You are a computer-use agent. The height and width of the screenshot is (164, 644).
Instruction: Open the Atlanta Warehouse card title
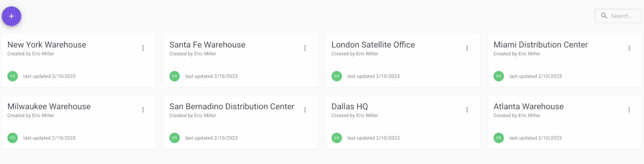[x=528, y=106]
